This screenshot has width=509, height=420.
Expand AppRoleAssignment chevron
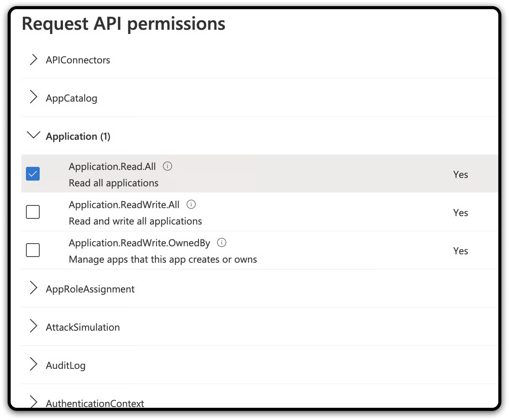click(x=33, y=288)
